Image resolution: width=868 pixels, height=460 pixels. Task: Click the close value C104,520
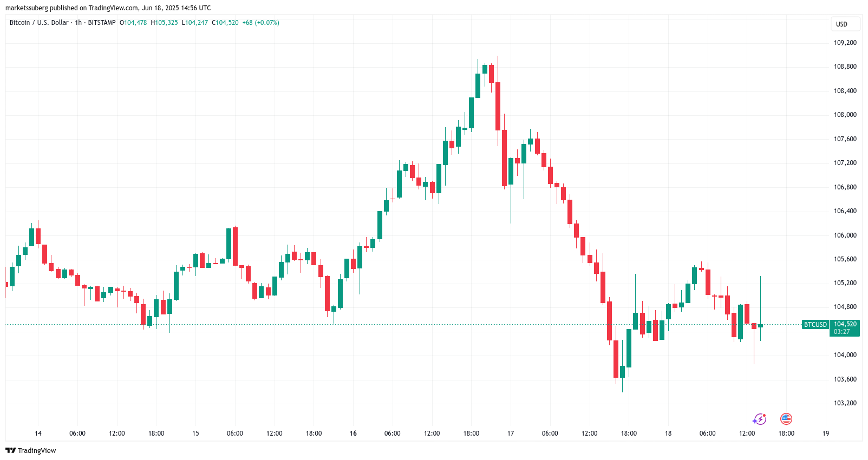tap(225, 23)
